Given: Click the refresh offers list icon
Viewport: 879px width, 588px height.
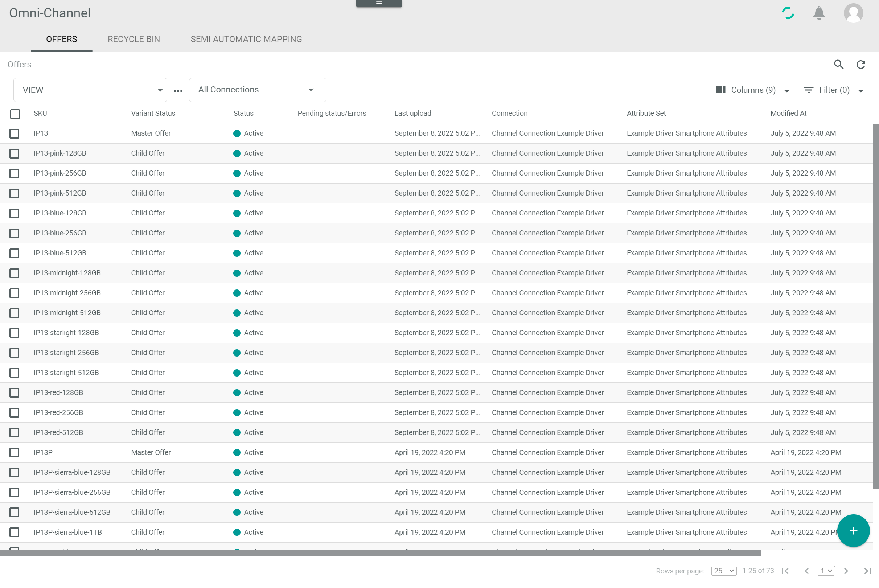Looking at the screenshot, I should pyautogui.click(x=860, y=65).
